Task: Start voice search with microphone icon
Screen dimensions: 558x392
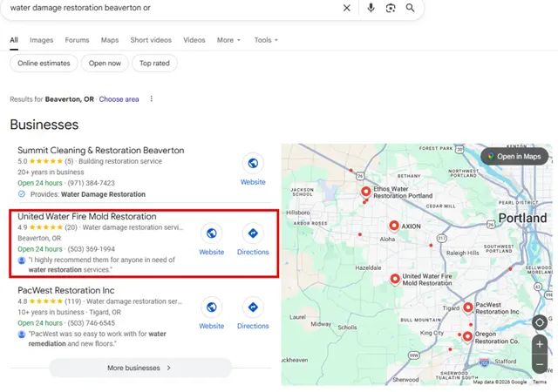Action: tap(371, 8)
